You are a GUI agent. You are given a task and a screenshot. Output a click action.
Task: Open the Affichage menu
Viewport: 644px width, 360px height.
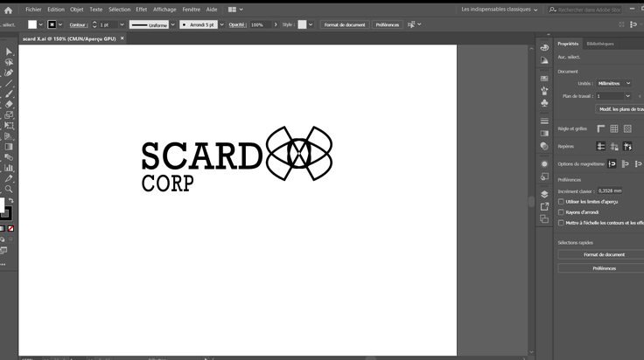(164, 10)
